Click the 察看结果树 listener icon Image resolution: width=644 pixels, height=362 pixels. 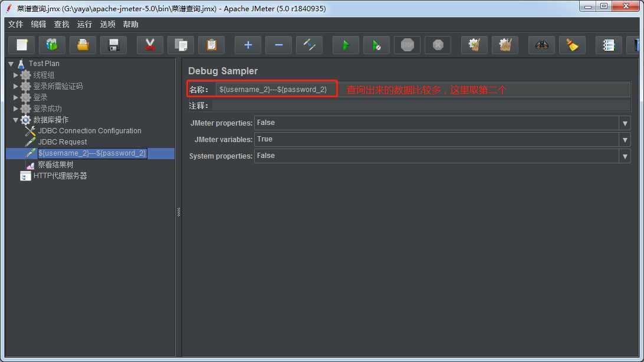31,165
